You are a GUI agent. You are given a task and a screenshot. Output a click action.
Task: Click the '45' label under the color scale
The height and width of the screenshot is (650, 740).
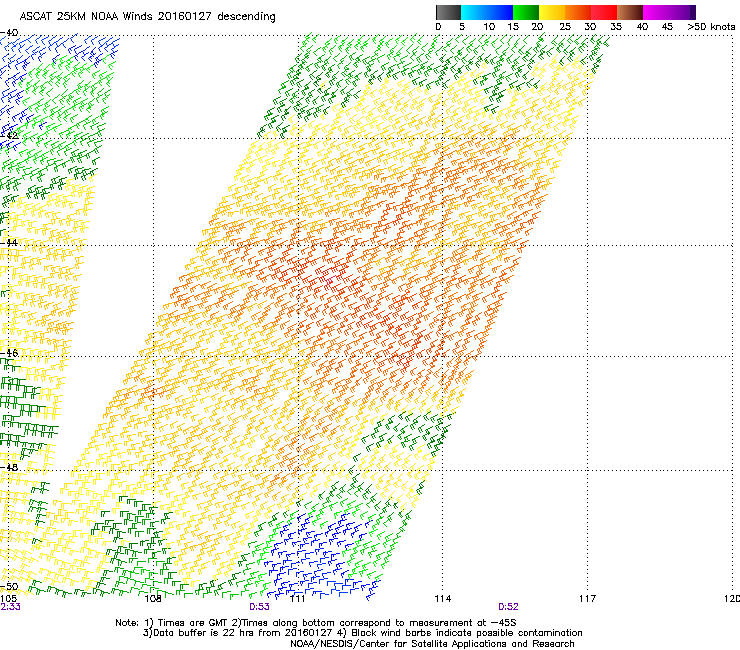click(x=667, y=27)
